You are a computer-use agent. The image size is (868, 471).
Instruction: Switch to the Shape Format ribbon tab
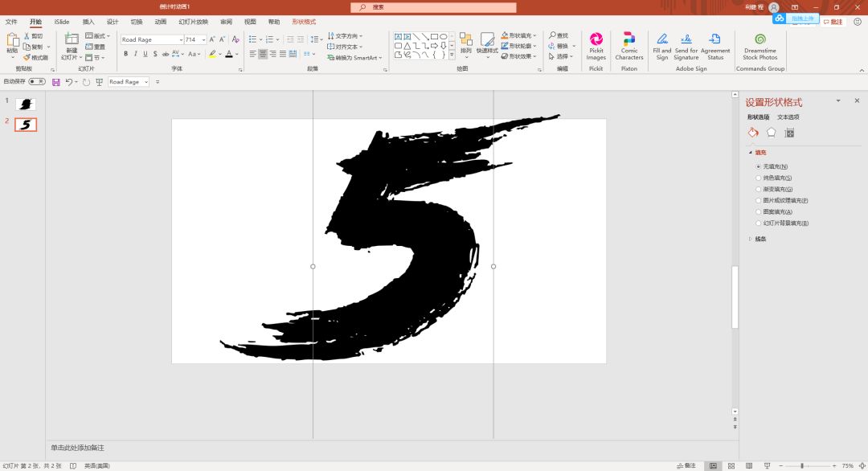[x=304, y=22]
